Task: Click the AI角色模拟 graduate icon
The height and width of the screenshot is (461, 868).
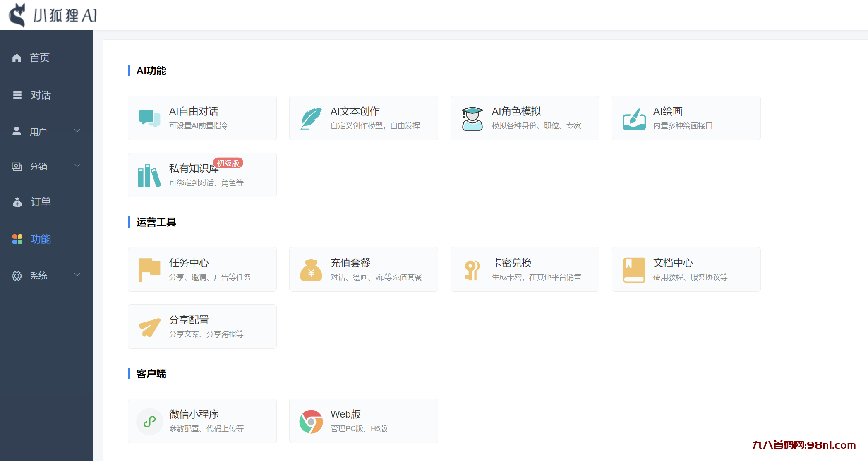Action: coord(472,118)
